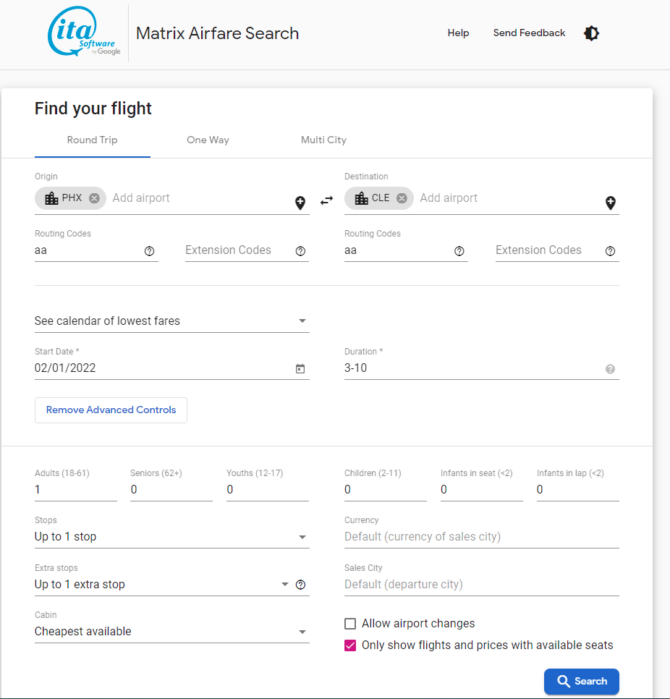Click the Infants in lap count field

(x=578, y=489)
